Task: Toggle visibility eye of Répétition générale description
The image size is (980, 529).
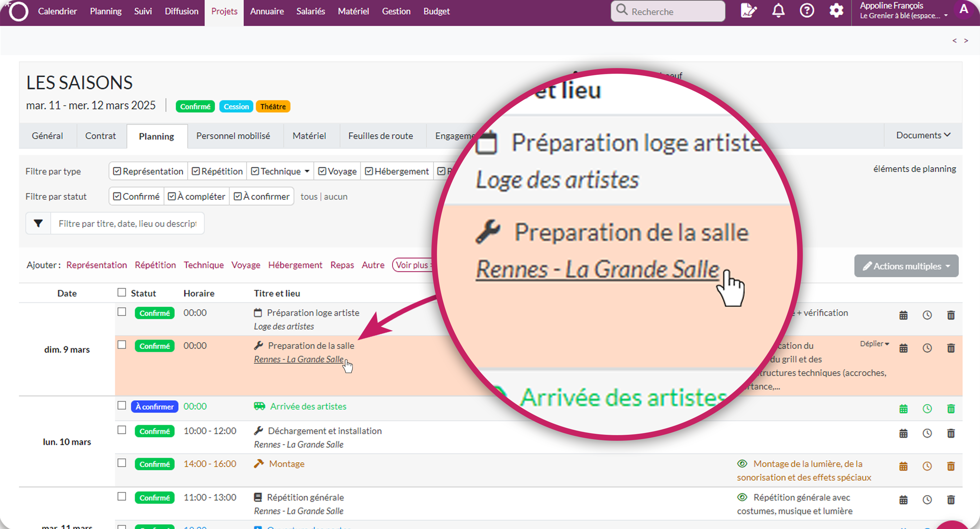Action: (x=742, y=497)
